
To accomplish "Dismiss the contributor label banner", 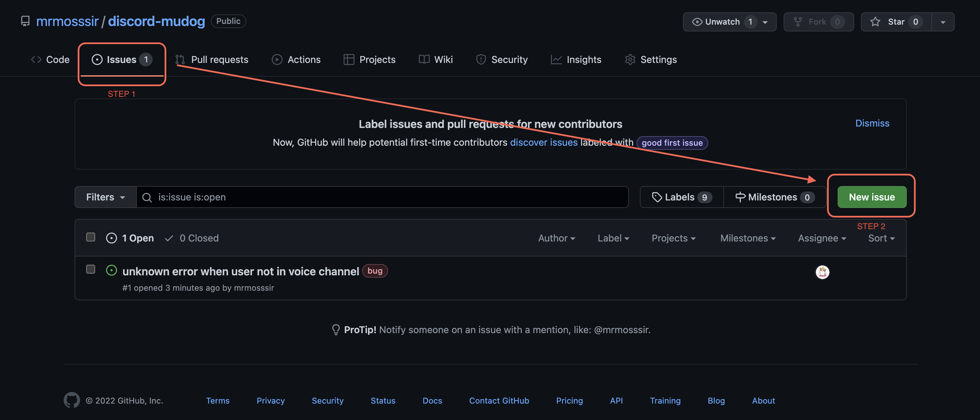I will pyautogui.click(x=872, y=123).
